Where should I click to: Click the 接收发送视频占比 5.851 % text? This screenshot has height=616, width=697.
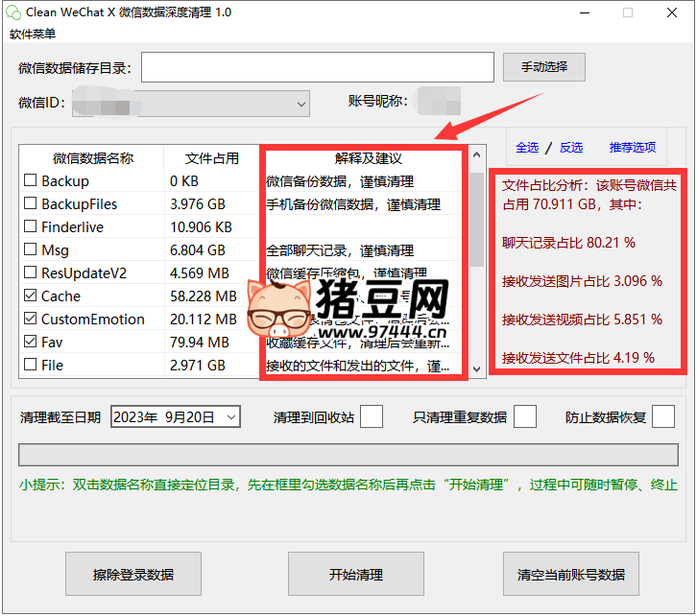[582, 320]
